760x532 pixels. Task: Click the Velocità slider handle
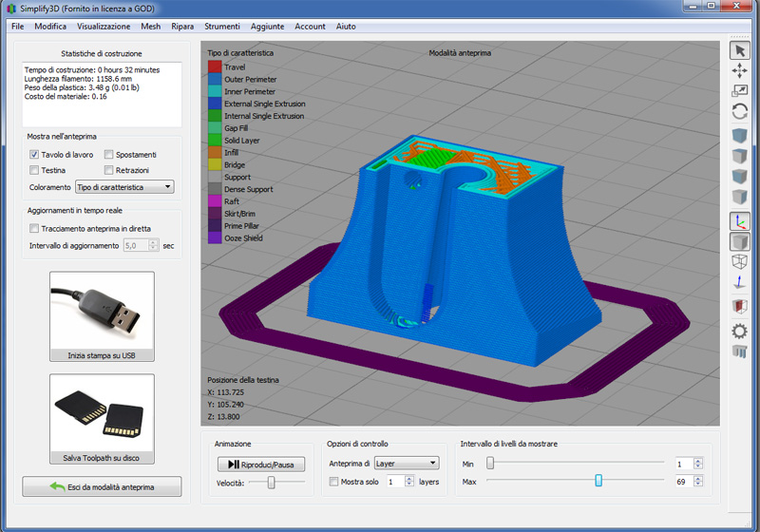click(x=272, y=482)
